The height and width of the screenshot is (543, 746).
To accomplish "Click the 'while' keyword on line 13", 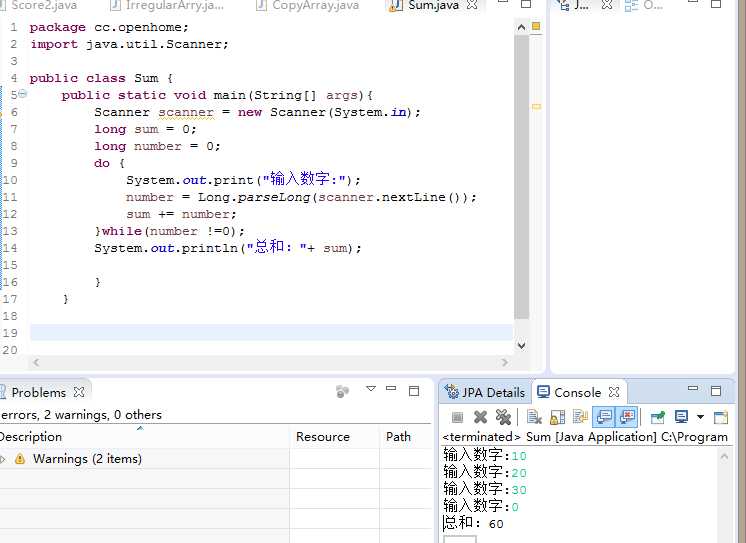I will (122, 231).
